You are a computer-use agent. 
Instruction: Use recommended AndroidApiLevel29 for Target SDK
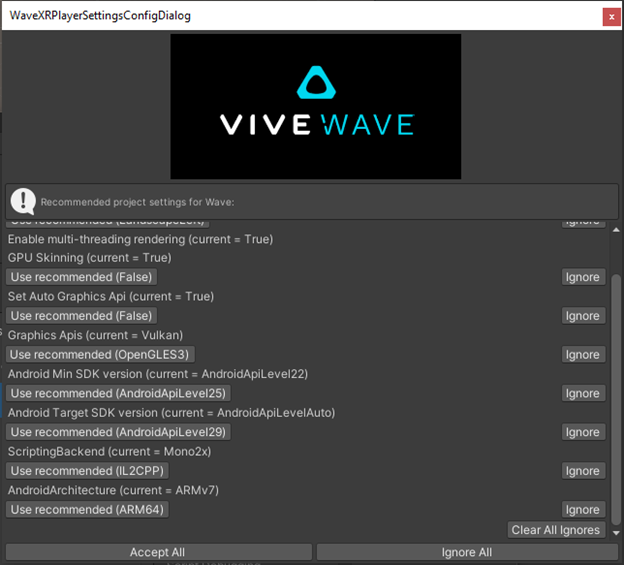point(118,432)
